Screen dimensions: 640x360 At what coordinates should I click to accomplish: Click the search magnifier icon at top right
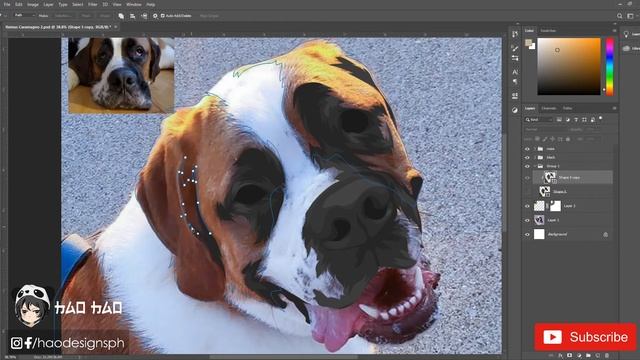click(x=620, y=16)
